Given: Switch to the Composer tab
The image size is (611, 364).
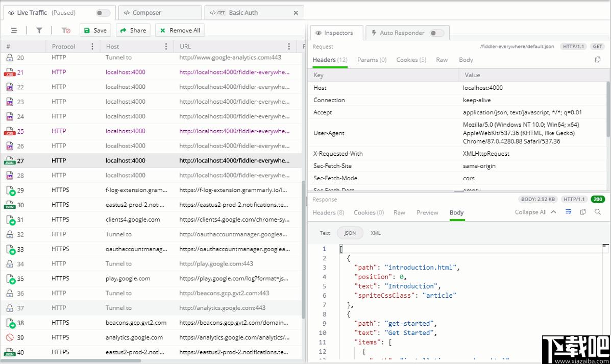Looking at the screenshot, I should coord(160,13).
